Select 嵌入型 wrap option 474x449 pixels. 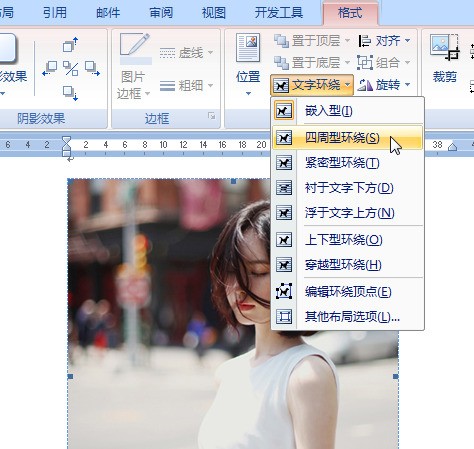[x=347, y=111]
